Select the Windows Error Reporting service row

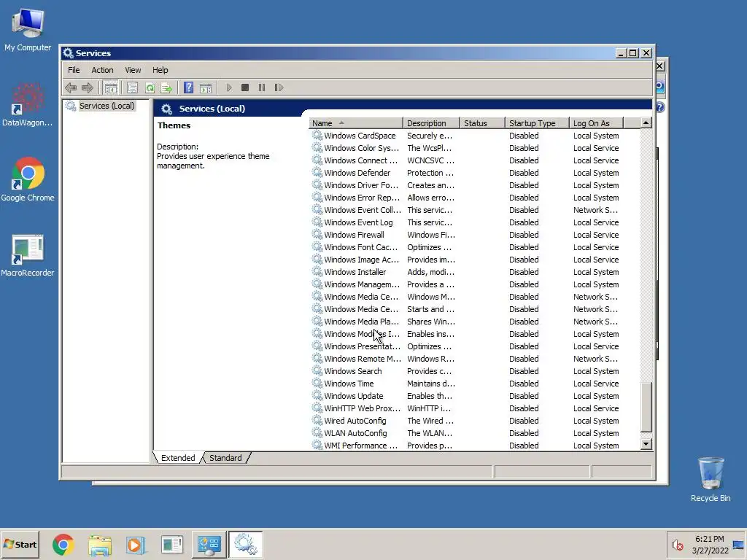tap(474, 198)
